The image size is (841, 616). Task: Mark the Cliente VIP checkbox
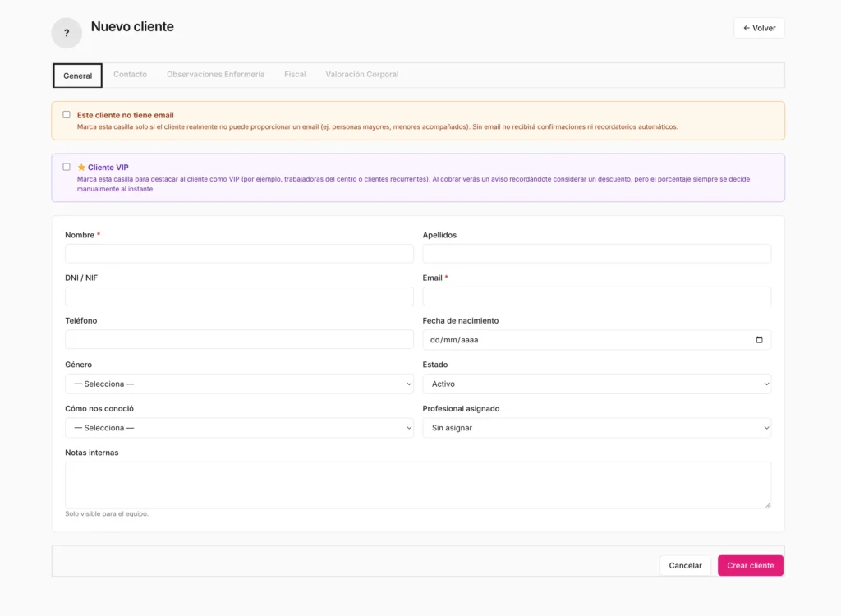67,167
